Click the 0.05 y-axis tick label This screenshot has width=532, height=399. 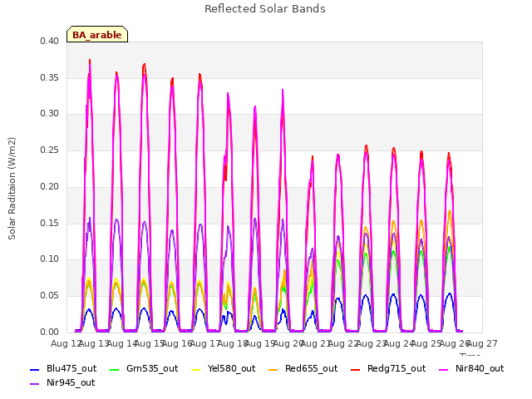pos(50,296)
